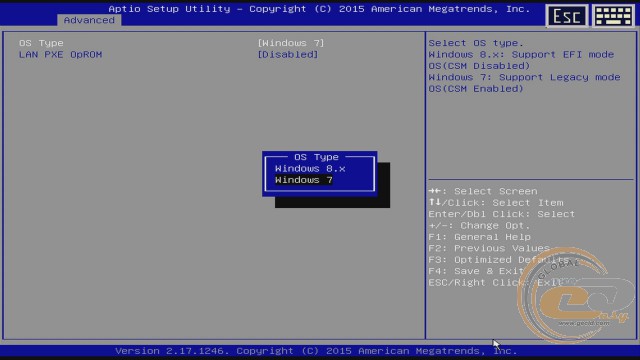Image resolution: width=640 pixels, height=360 pixels.
Task: Click the 'Windows 7: Support Legacy mode' help line
Action: [x=524, y=77]
